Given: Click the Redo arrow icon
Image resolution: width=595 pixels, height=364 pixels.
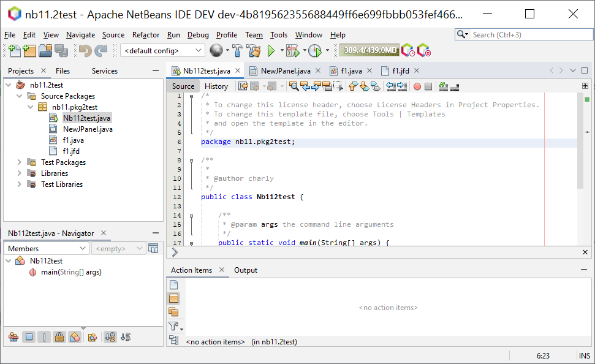Looking at the screenshot, I should pyautogui.click(x=101, y=50).
